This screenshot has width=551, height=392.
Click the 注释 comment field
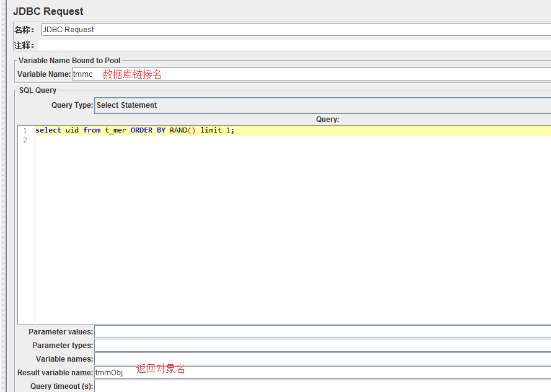(x=294, y=45)
